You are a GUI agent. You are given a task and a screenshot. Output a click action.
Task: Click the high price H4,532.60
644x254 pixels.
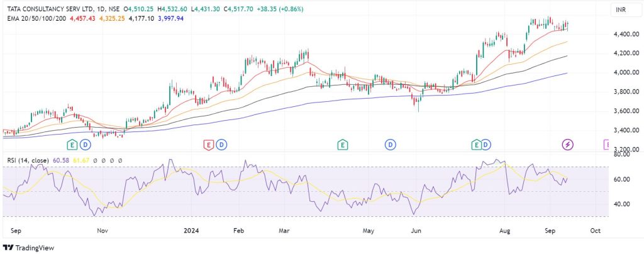174,9
